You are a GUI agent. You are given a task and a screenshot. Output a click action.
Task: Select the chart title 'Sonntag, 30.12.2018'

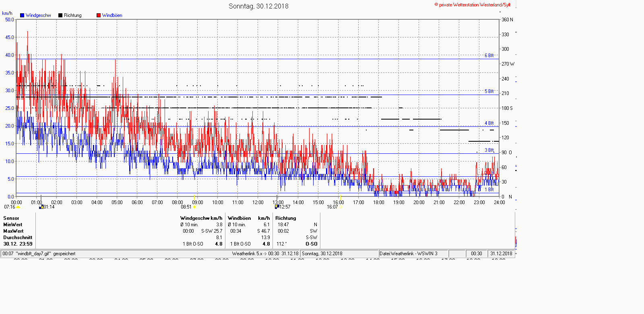(258, 6)
